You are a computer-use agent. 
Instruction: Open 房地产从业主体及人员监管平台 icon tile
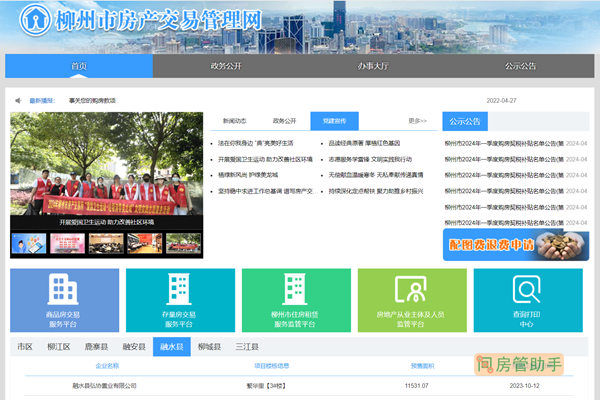pyautogui.click(x=412, y=300)
